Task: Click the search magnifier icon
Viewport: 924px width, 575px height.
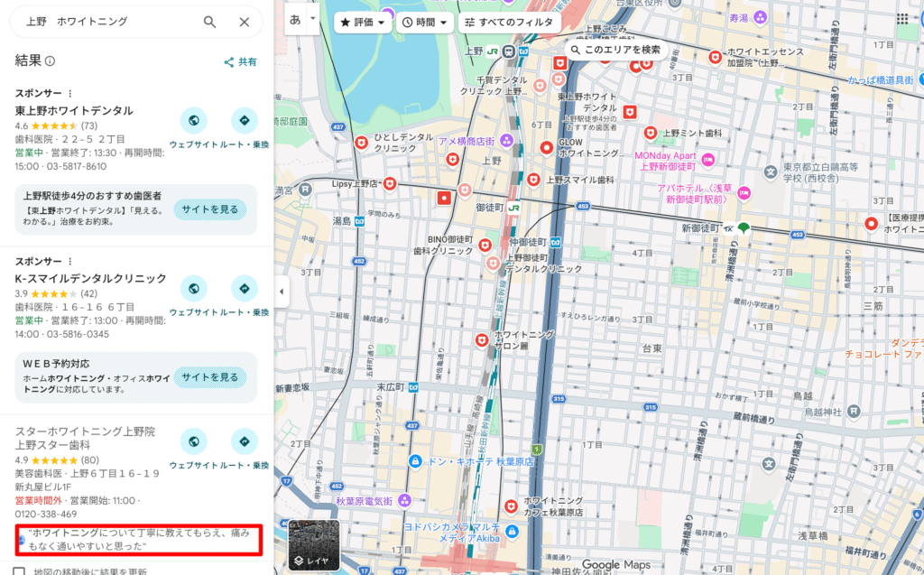Action: pos(209,22)
